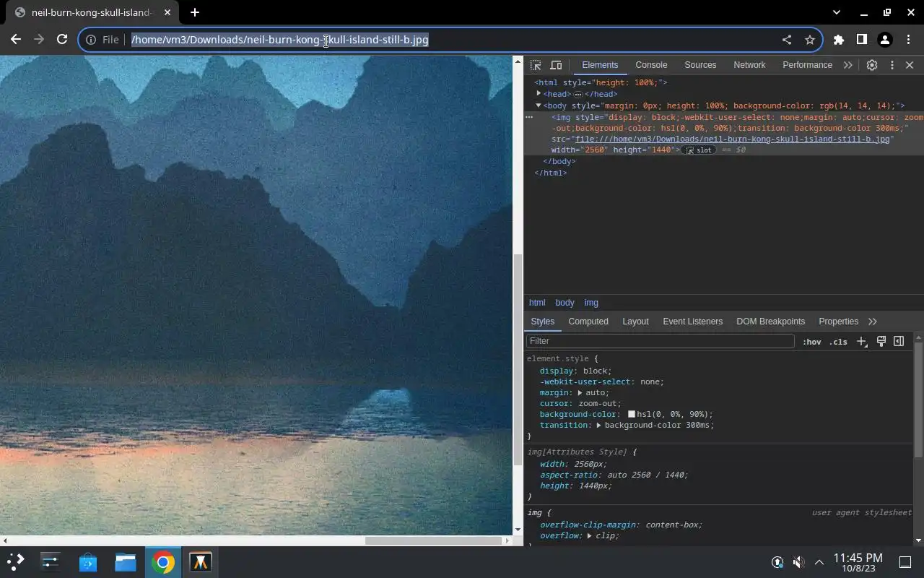The image size is (924, 578).
Task: Close the DevTools panel
Action: [x=910, y=65]
